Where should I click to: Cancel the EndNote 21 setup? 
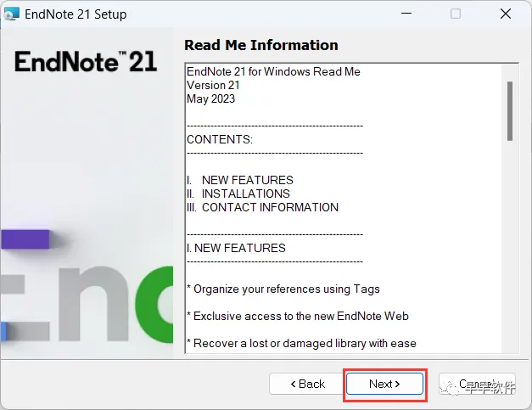477,384
